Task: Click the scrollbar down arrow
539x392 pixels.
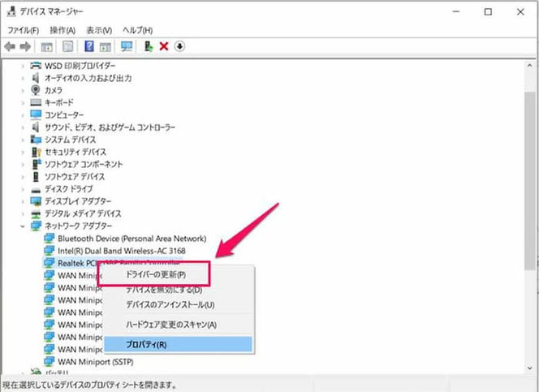Action: [530, 368]
